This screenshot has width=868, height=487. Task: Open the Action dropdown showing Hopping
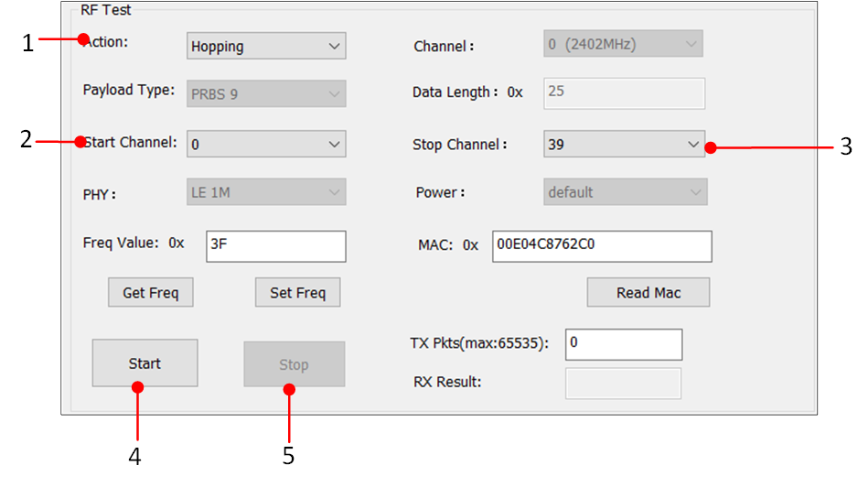pos(266,47)
